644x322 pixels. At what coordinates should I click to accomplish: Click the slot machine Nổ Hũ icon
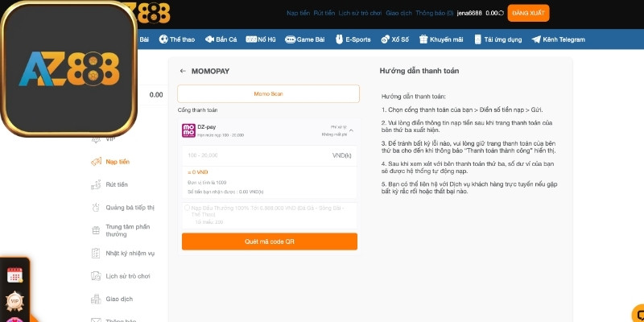(251, 39)
